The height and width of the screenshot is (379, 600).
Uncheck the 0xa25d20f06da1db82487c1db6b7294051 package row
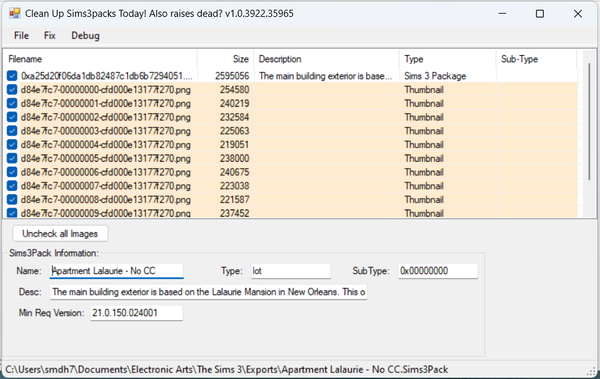12,76
